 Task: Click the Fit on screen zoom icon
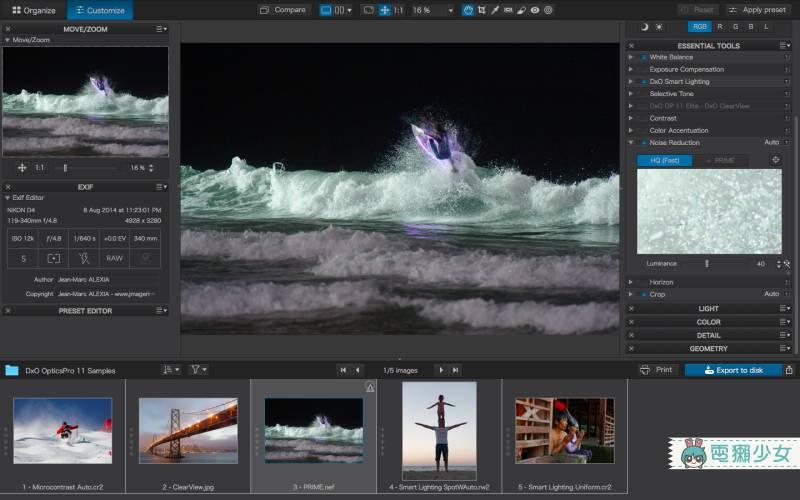click(x=385, y=10)
